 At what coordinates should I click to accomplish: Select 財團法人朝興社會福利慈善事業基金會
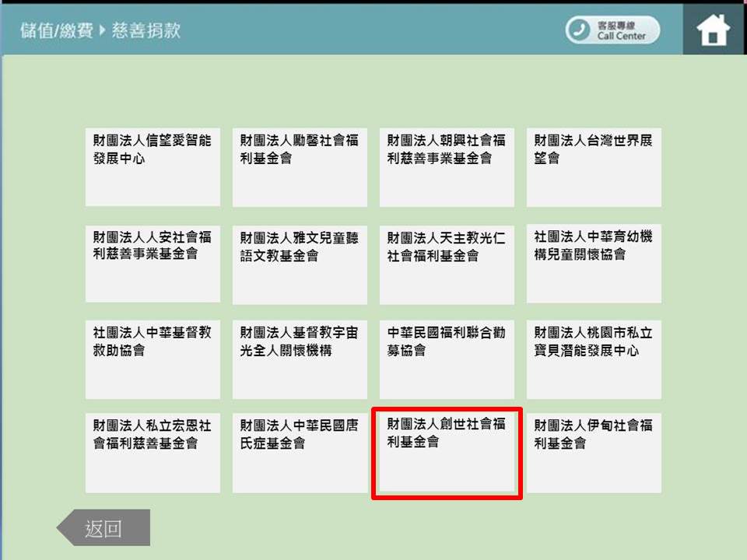[x=447, y=167]
